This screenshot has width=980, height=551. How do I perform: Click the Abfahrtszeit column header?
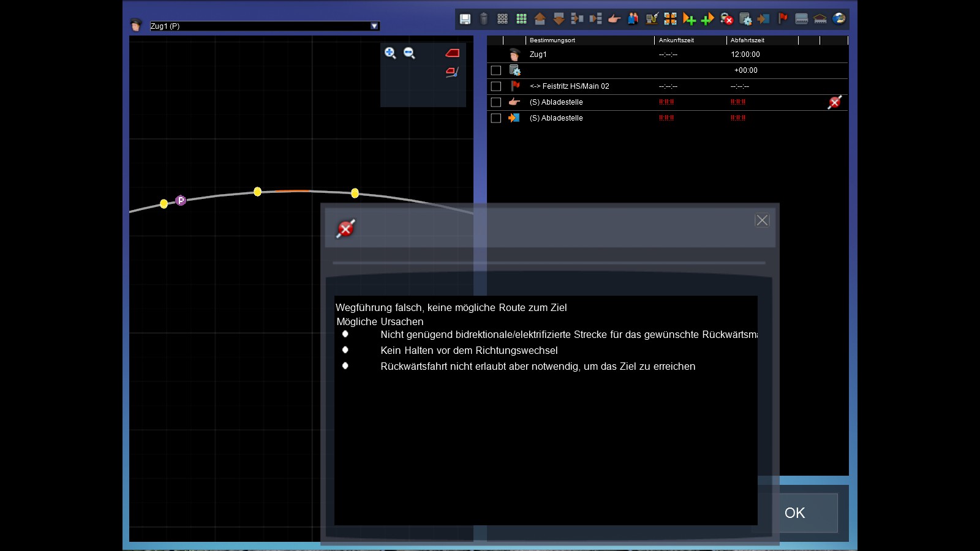point(747,40)
